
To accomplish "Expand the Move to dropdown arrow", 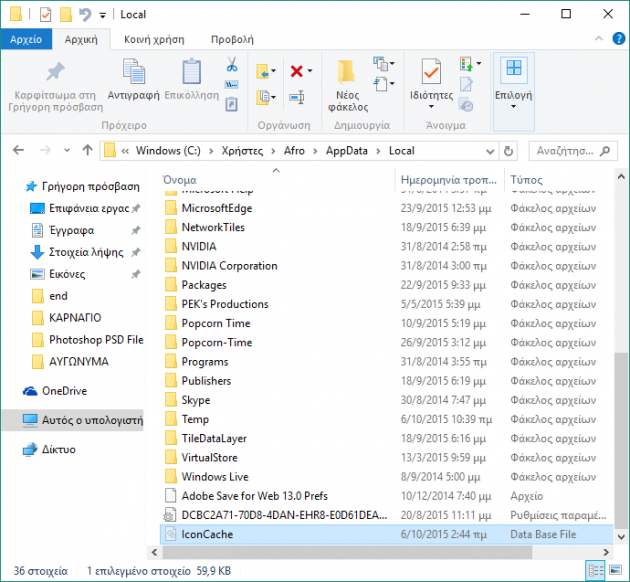I will [273, 71].
